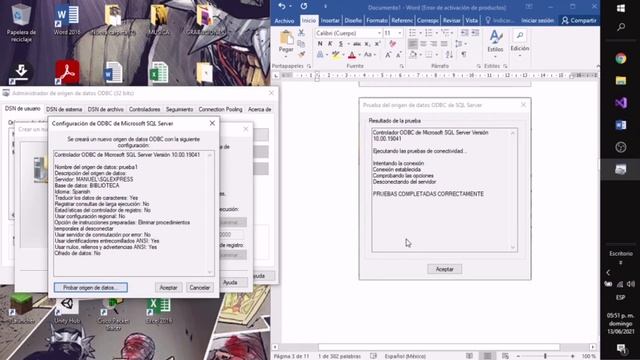
Task: Switch to the Insertar ribbon tab
Action: (330, 20)
